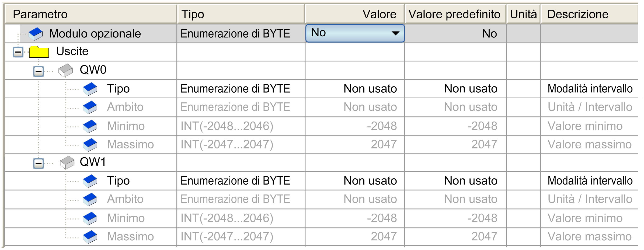Image resolution: width=644 pixels, height=250 pixels.
Task: Click the QW0 Minimo value -2048
Action: pyautogui.click(x=382, y=126)
